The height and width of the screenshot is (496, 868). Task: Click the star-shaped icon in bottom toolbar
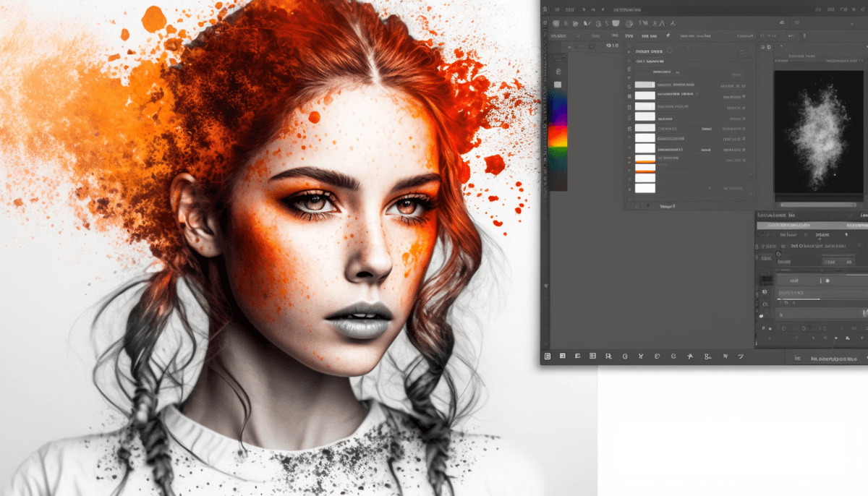click(690, 356)
